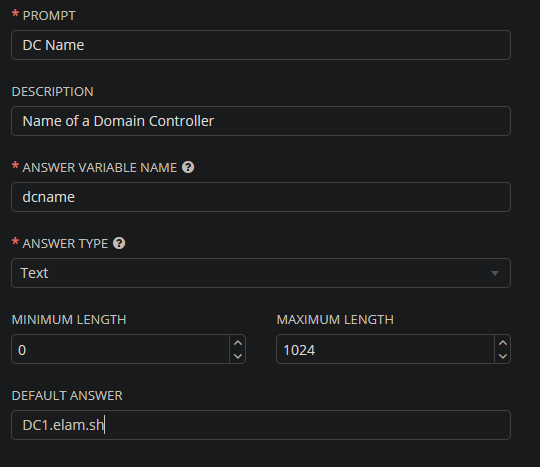The image size is (540, 467).
Task: Open help tooltip for Answer Variable Name
Action: pyautogui.click(x=188, y=167)
